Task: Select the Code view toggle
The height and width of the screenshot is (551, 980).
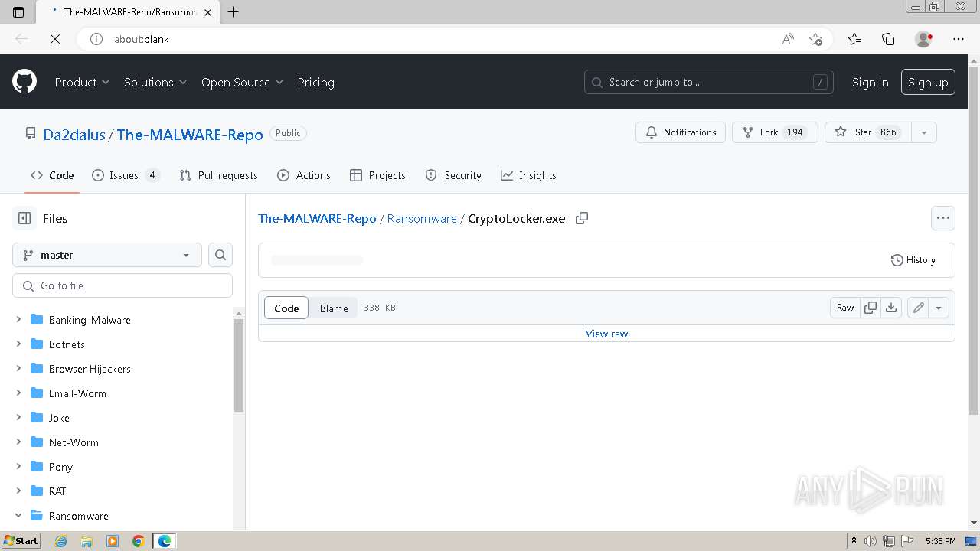Action: pos(286,308)
